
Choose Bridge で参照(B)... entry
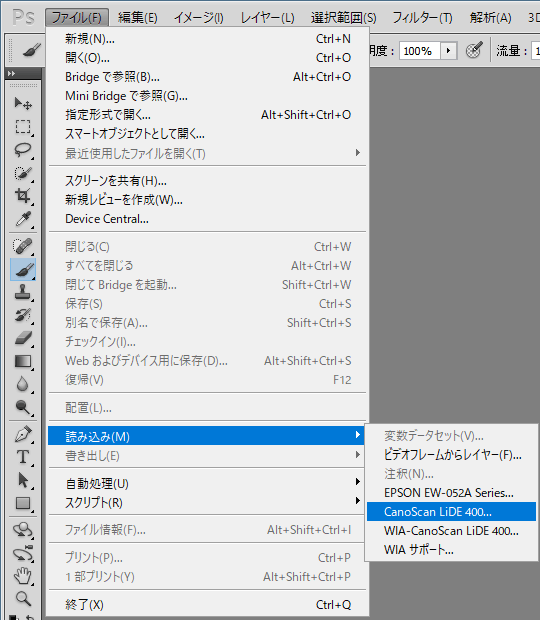tap(208, 77)
